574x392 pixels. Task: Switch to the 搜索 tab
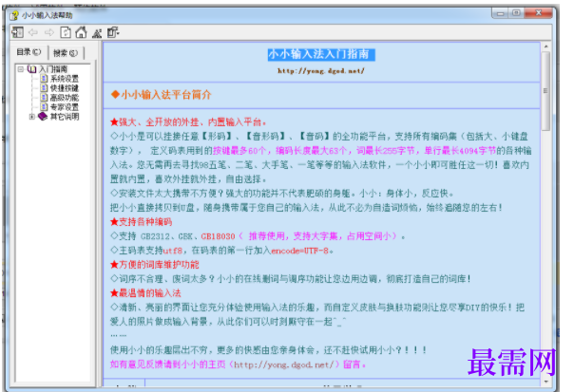(66, 53)
